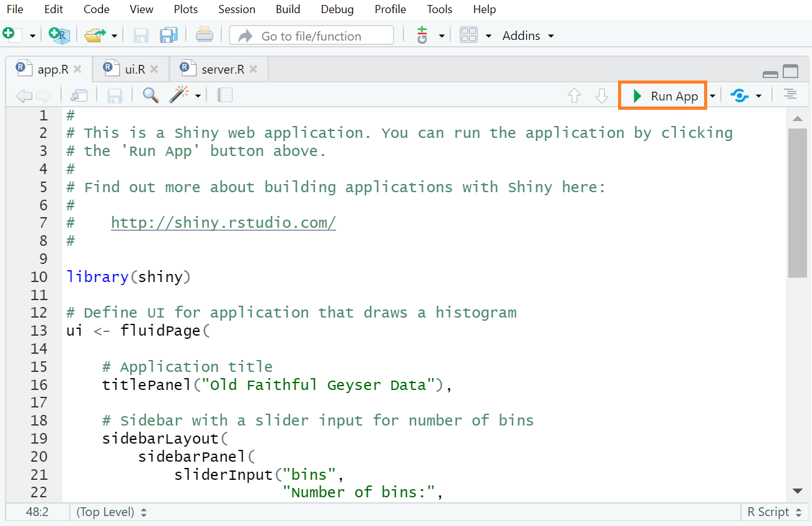Open the Addins dropdown

point(528,36)
